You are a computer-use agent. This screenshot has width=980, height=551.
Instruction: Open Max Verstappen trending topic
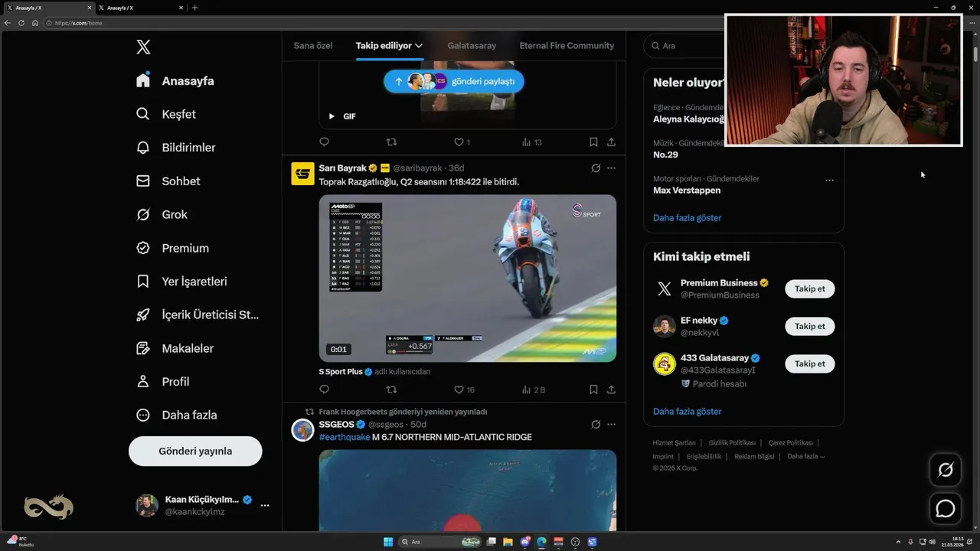tap(687, 190)
